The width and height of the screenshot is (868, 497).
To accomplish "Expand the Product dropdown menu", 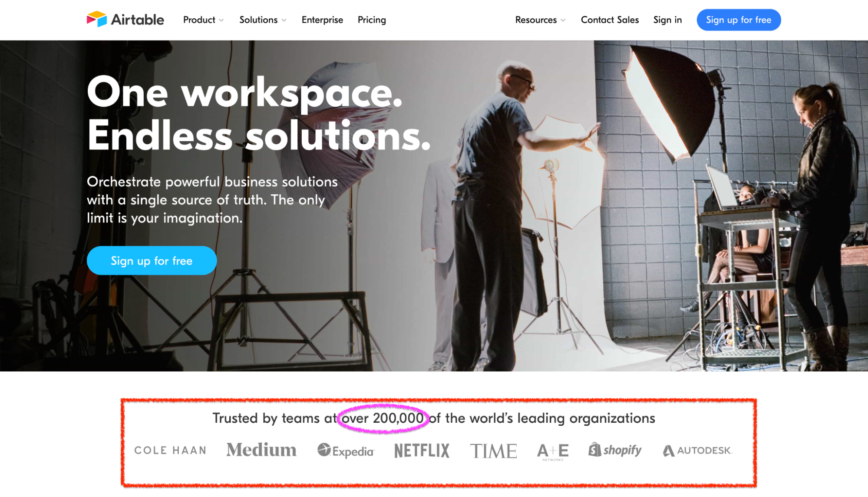I will tap(203, 20).
